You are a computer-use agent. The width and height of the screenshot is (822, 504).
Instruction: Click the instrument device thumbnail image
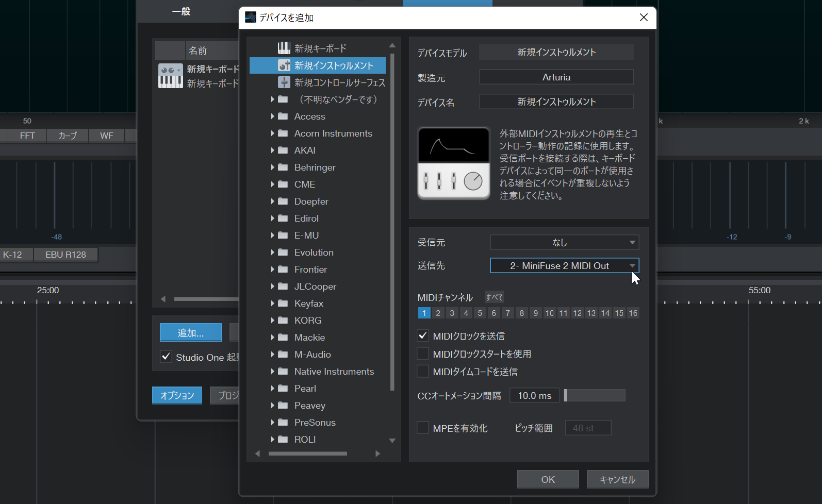pyautogui.click(x=454, y=163)
